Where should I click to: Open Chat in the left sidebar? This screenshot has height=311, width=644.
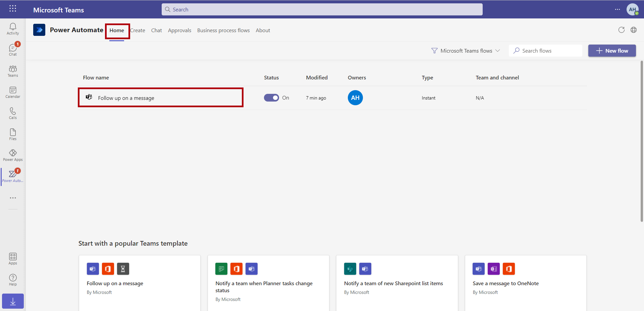click(13, 50)
